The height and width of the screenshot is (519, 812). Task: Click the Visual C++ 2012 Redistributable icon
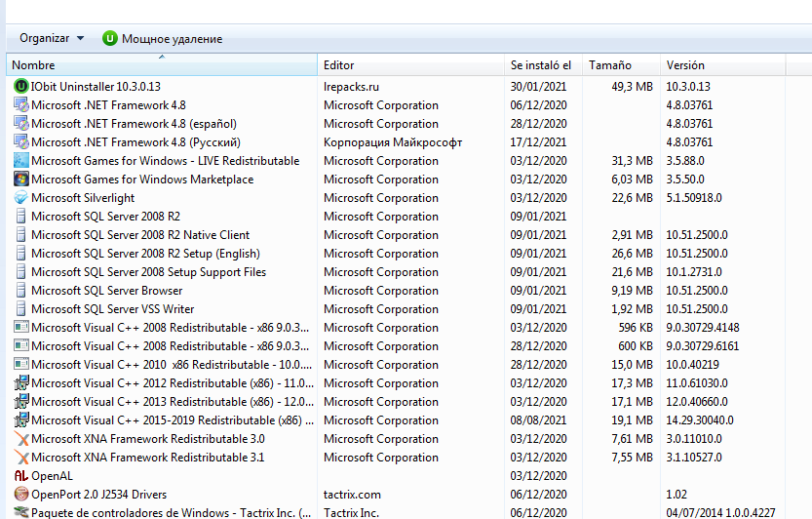21,383
